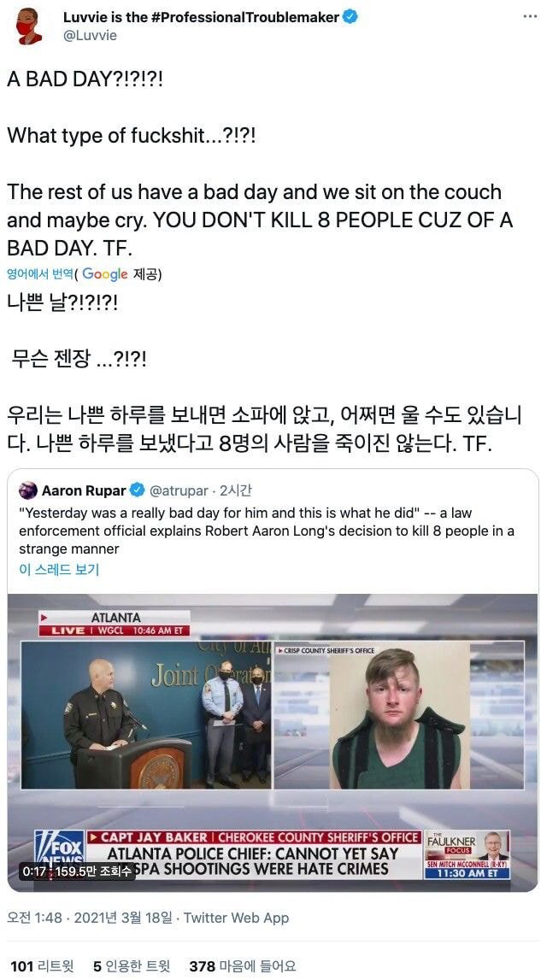Open Luvvie's profile avatar
The width and height of the screenshot is (541, 980).
[x=28, y=26]
